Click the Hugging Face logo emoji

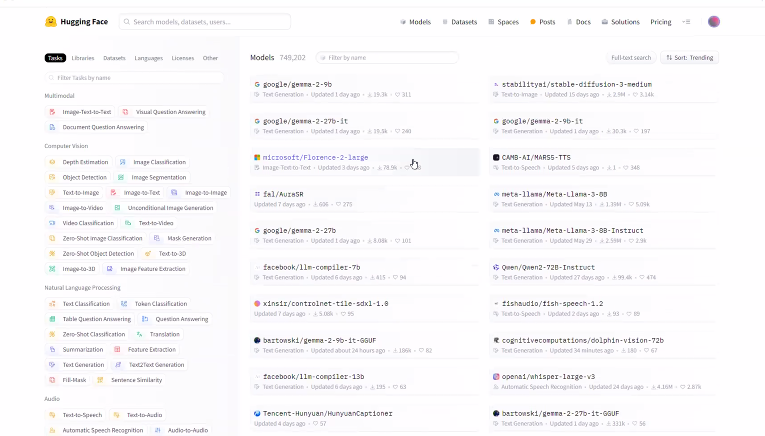coord(51,21)
